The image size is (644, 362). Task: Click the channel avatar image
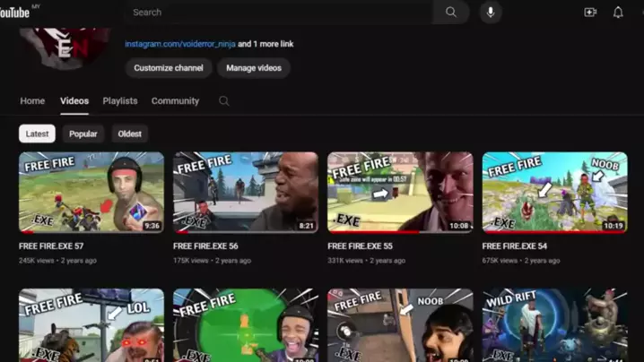coord(65,47)
